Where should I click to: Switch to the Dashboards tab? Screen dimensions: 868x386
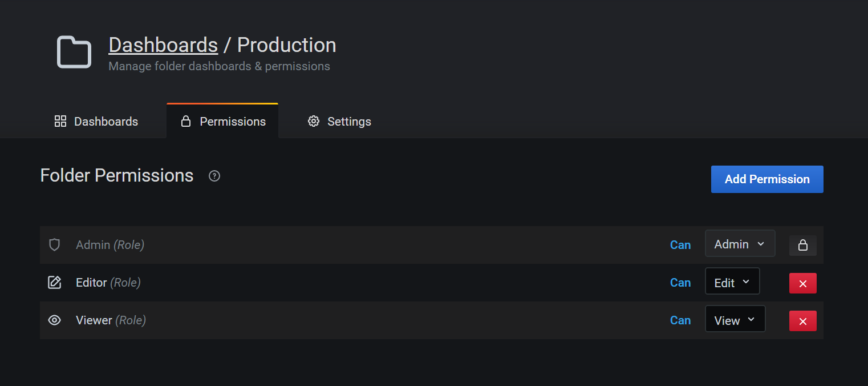106,122
